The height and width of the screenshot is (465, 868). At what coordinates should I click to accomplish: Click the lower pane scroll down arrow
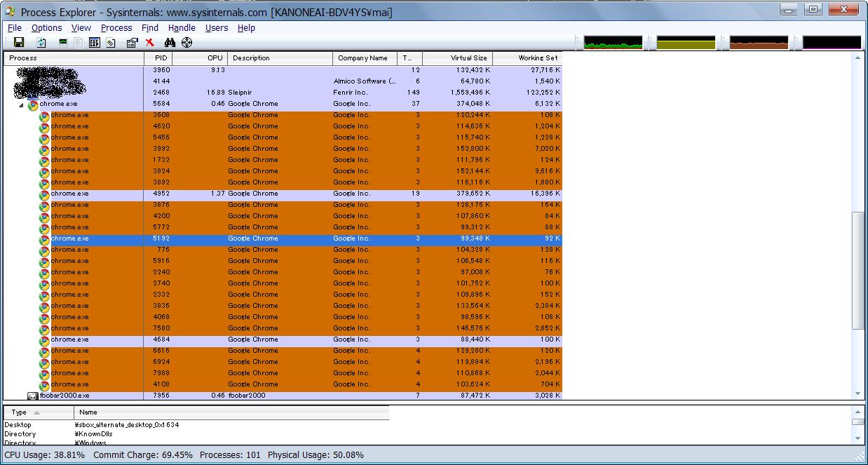858,438
